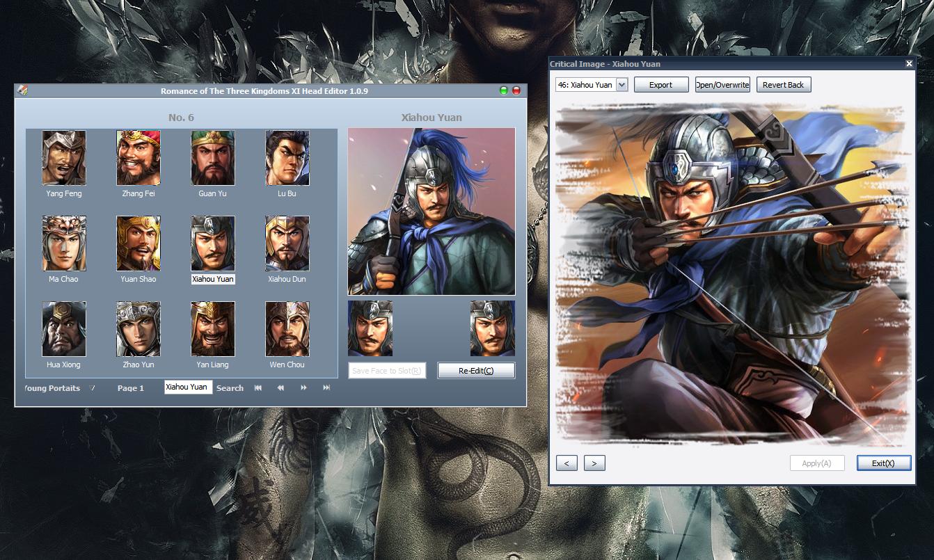Click Open/Overwrite button
This screenshot has width=934, height=560.
(722, 85)
